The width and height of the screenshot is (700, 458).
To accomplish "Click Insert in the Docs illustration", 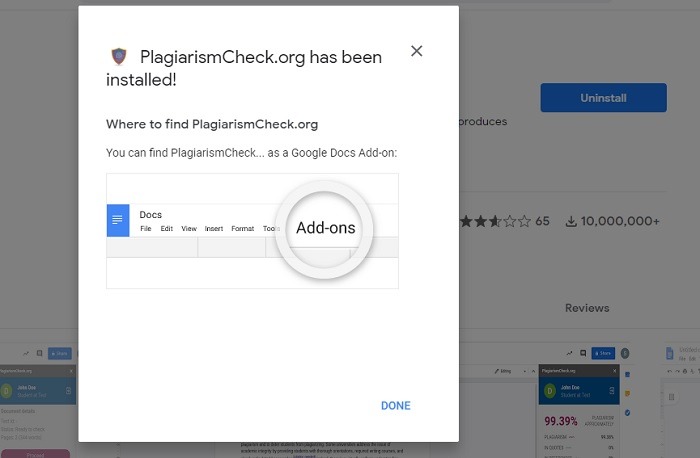I will click(x=214, y=229).
